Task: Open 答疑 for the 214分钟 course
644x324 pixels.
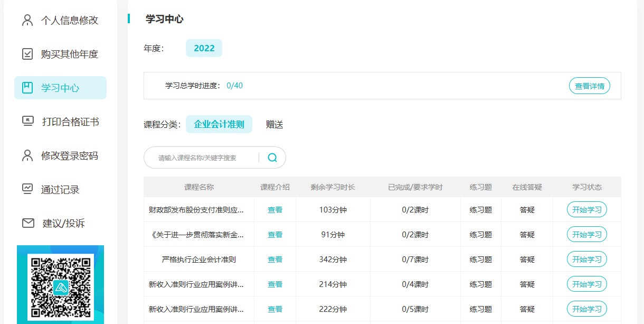Action: [x=527, y=284]
